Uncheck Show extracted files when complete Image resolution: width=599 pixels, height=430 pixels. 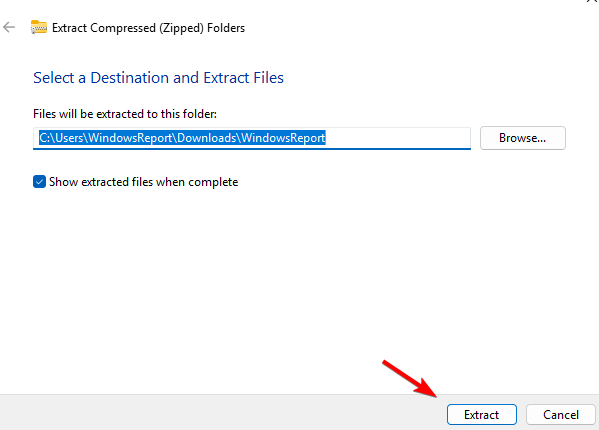point(39,182)
